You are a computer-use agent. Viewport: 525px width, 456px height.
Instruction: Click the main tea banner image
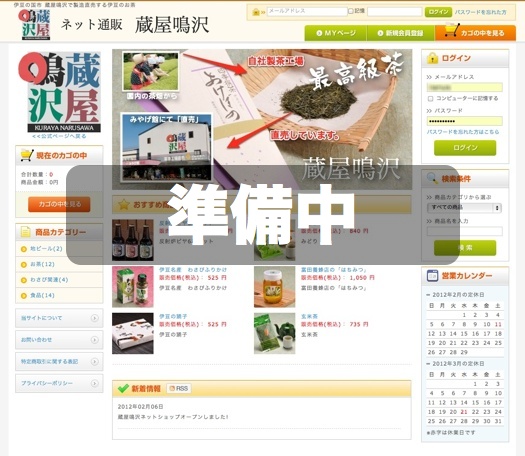pyautogui.click(x=262, y=119)
